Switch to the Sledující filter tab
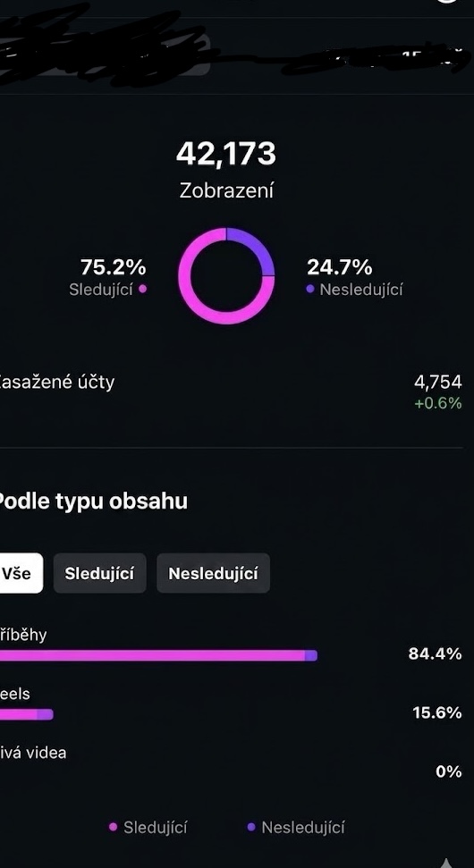474x868 pixels. tap(99, 573)
